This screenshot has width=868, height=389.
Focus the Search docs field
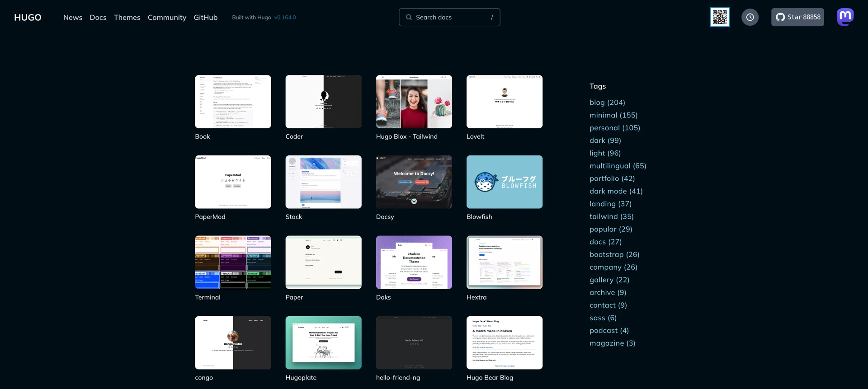(449, 17)
